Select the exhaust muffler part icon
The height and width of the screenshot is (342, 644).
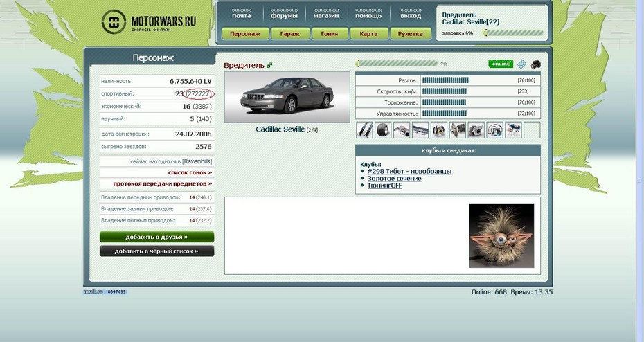(x=402, y=130)
